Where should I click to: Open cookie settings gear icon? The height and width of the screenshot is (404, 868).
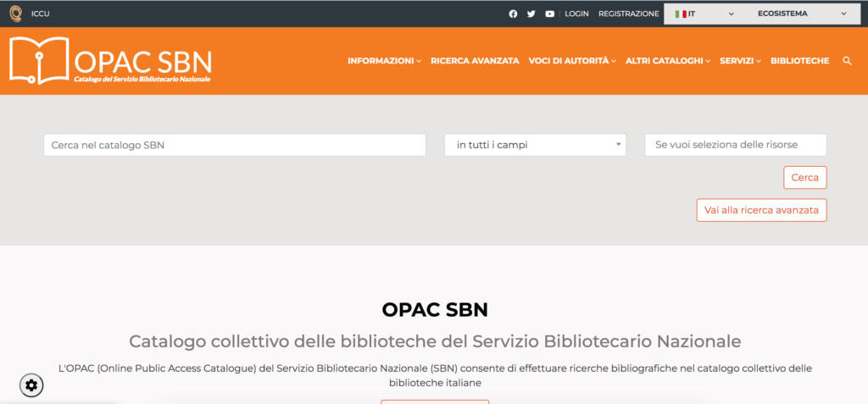point(31,385)
